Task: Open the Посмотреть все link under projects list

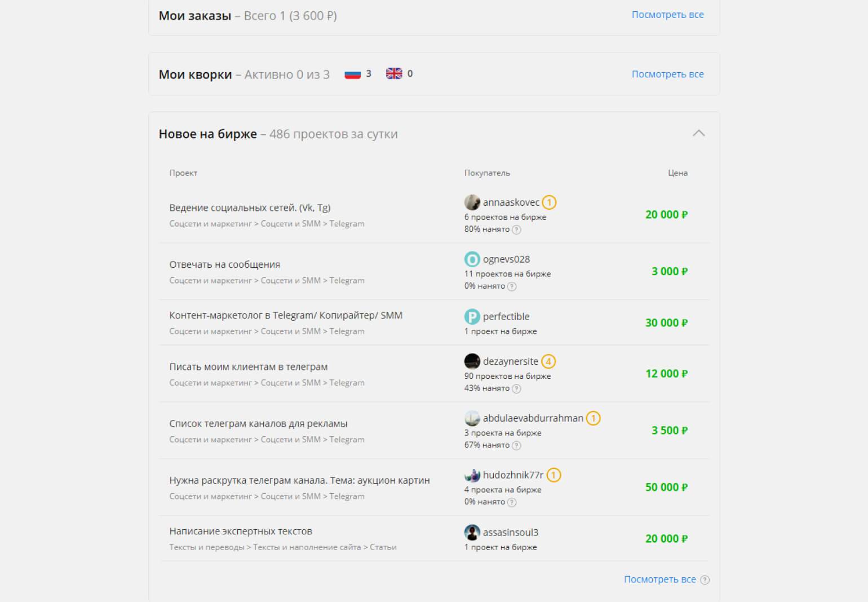Action: coord(659,579)
